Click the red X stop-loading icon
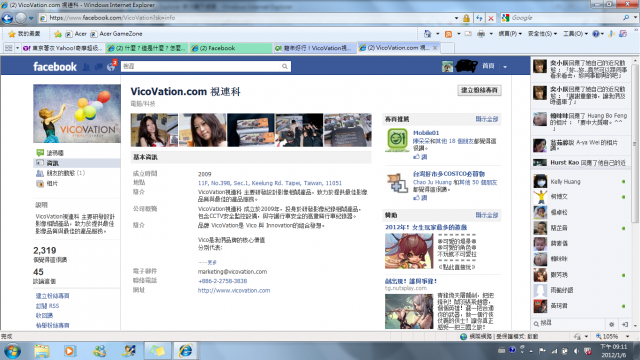This screenshot has width=640, height=360. pyautogui.click(x=491, y=18)
